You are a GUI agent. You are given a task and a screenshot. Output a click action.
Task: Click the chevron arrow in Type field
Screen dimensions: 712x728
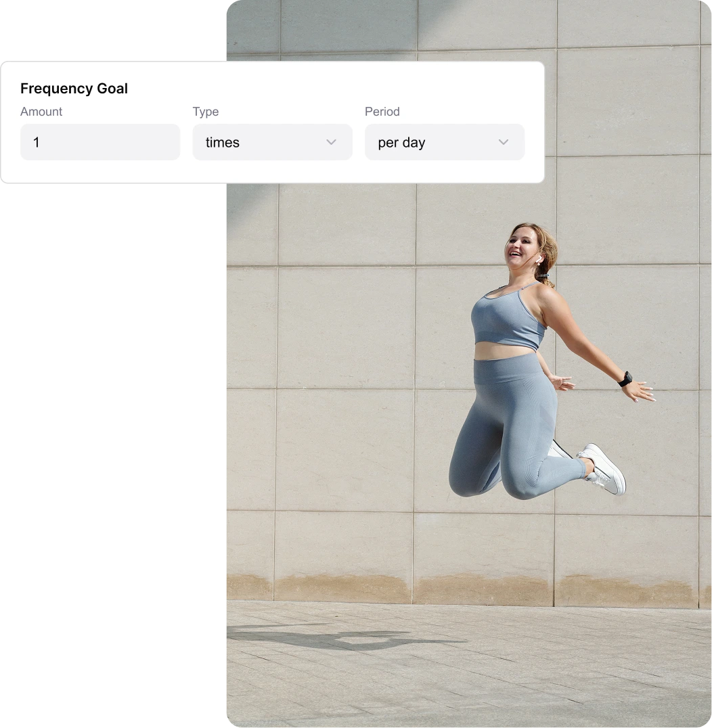coord(331,142)
